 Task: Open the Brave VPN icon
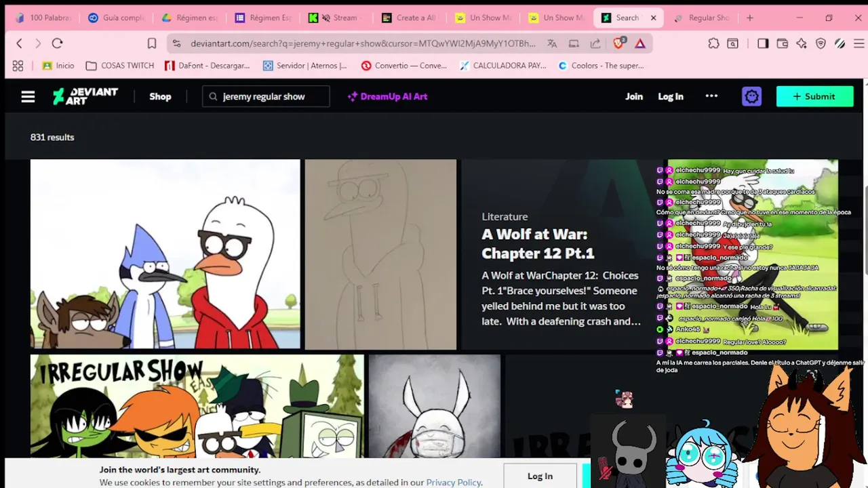click(x=821, y=43)
